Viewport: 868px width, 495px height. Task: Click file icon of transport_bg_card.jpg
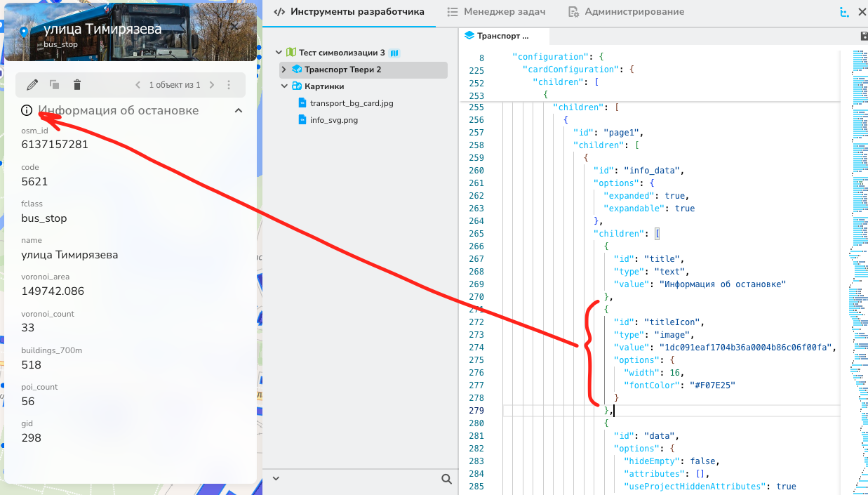pyautogui.click(x=303, y=103)
